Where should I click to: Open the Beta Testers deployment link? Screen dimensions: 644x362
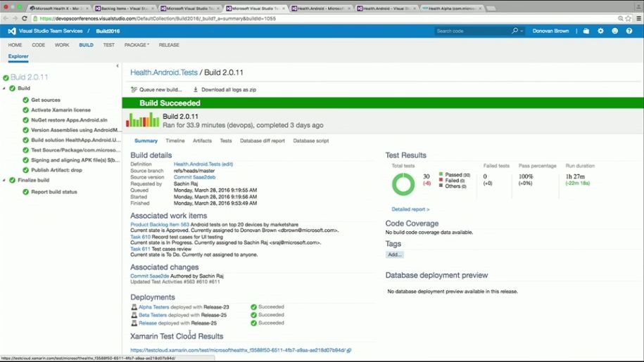[x=152, y=315]
